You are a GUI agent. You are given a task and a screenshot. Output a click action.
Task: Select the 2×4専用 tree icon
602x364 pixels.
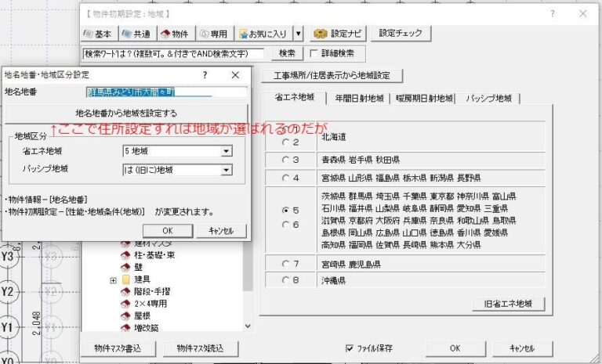125,304
